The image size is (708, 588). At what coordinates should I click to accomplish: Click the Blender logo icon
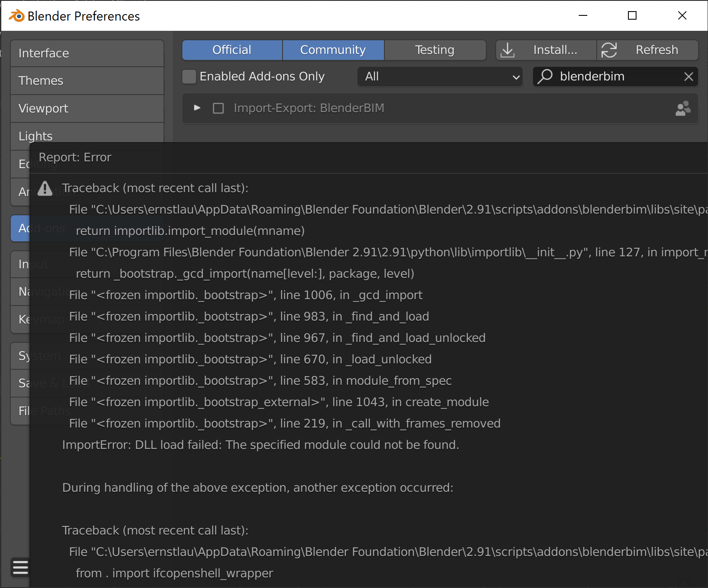pos(15,16)
